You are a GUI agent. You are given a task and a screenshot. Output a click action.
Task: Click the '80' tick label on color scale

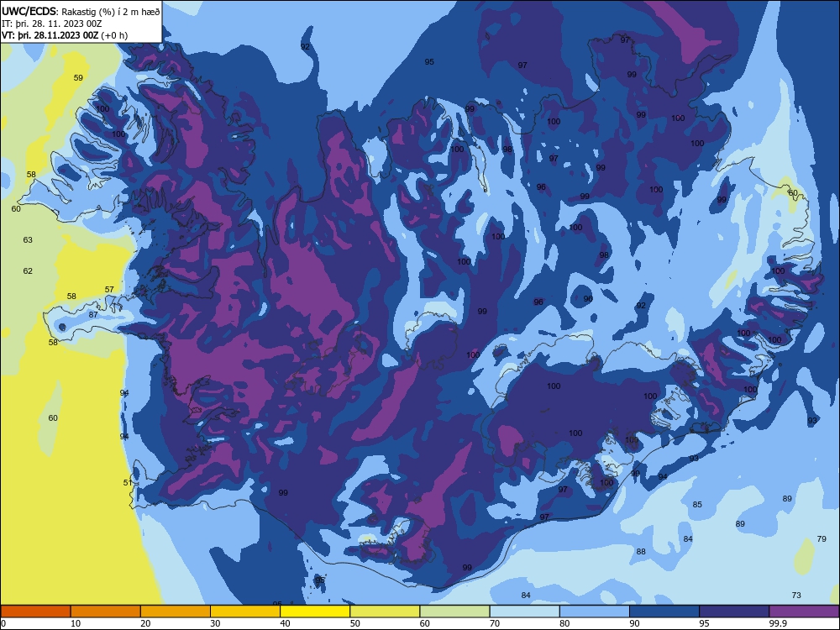pyautogui.click(x=564, y=623)
